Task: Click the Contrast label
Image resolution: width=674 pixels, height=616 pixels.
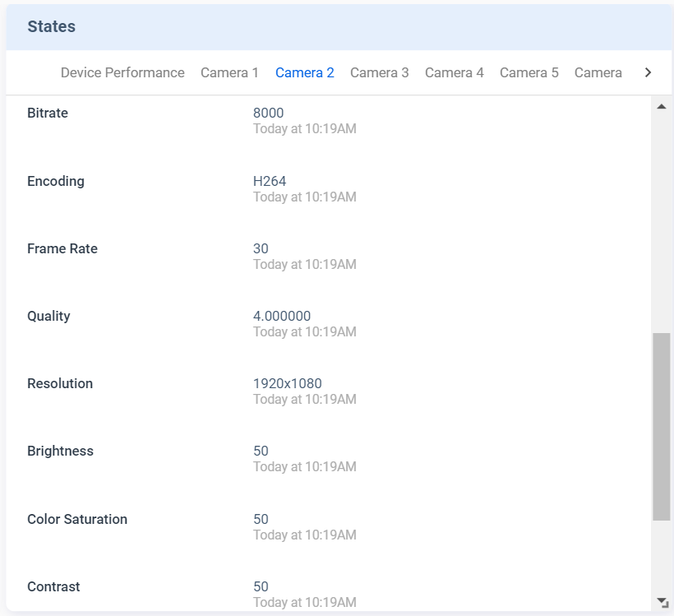Action: pyautogui.click(x=53, y=586)
